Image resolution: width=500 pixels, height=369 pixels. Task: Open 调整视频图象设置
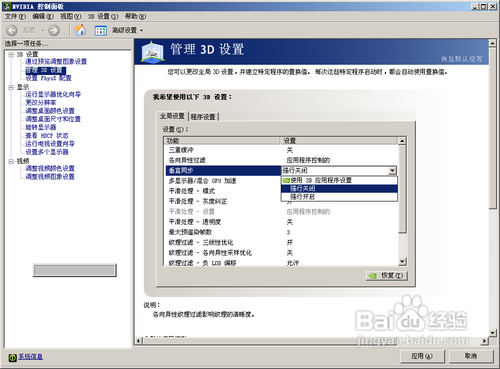pyautogui.click(x=50, y=177)
